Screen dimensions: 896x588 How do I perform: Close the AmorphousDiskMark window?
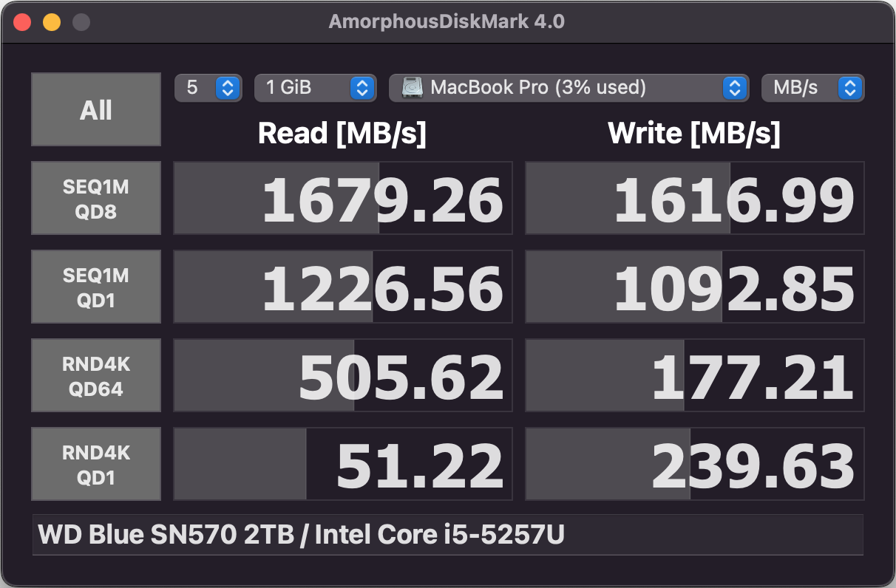22,21
